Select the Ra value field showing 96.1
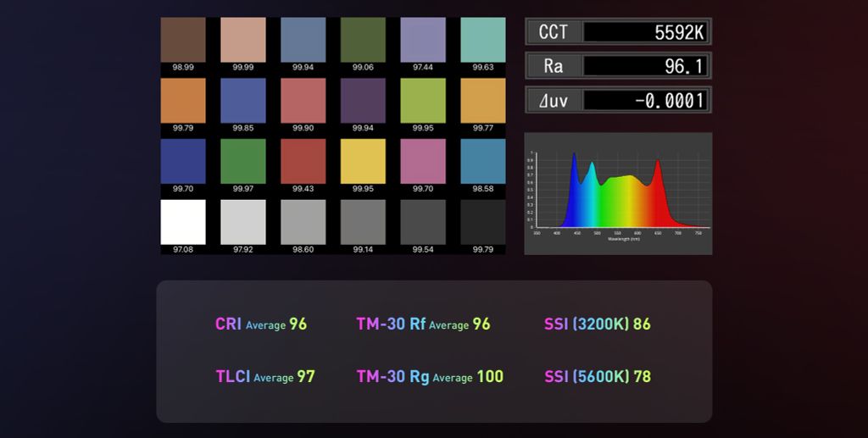 point(646,66)
